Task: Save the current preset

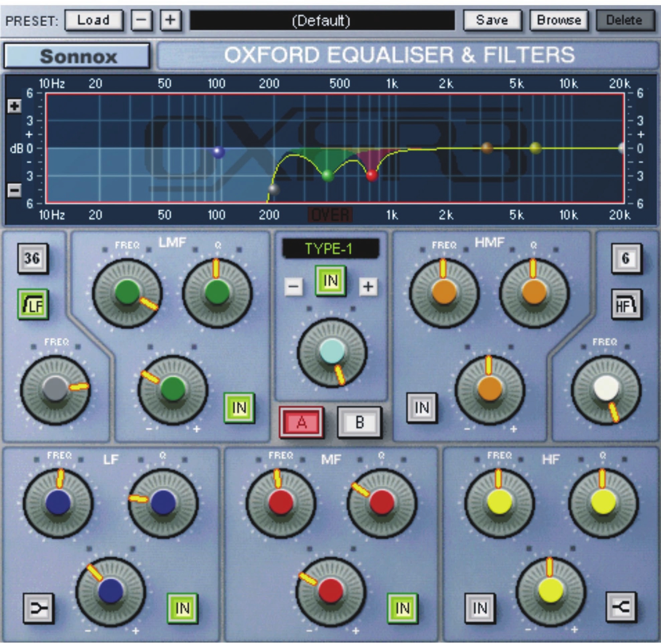Action: pos(492,21)
